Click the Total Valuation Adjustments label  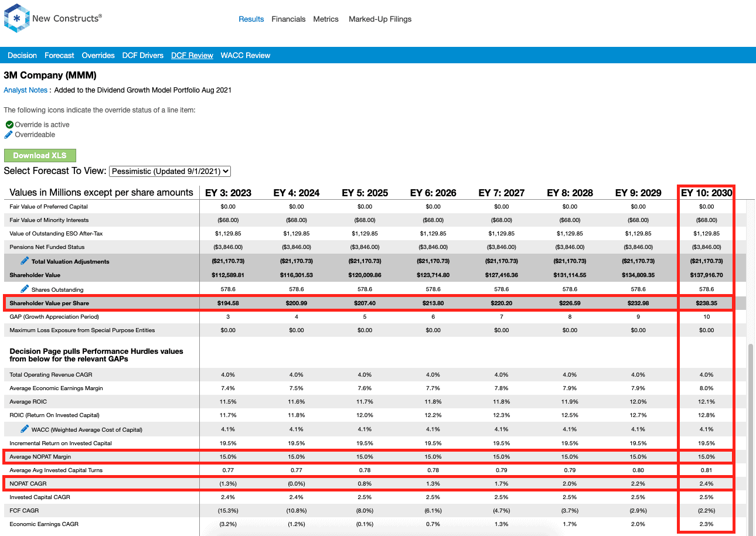70,261
